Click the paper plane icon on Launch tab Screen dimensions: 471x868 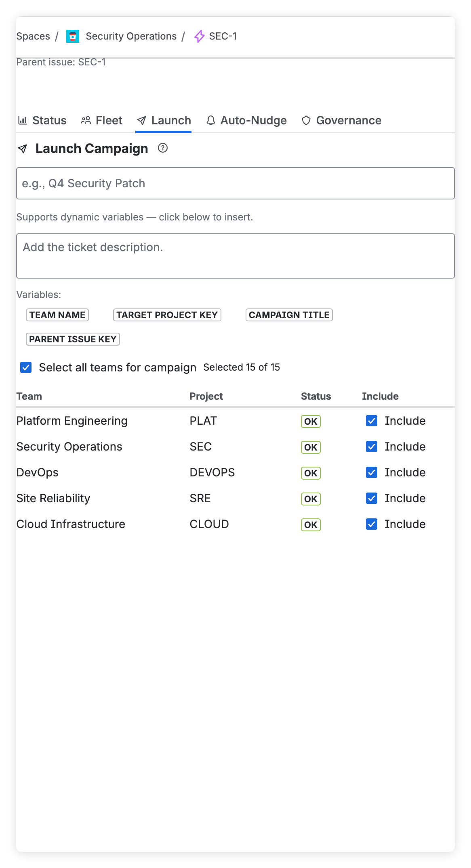coord(141,120)
